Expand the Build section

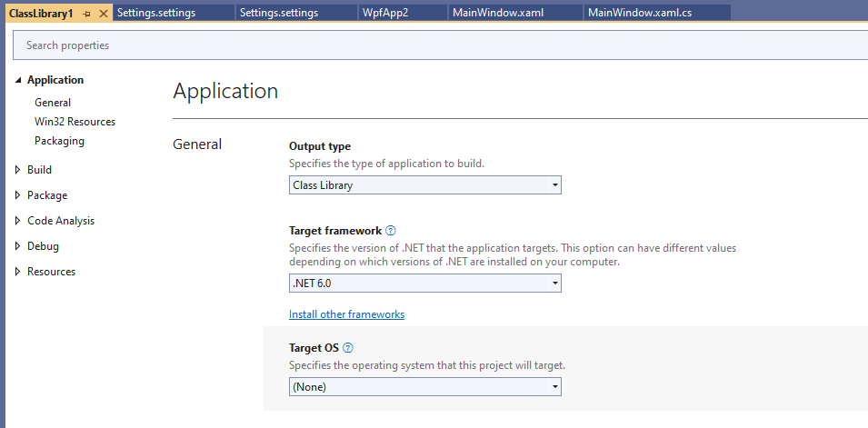click(18, 170)
